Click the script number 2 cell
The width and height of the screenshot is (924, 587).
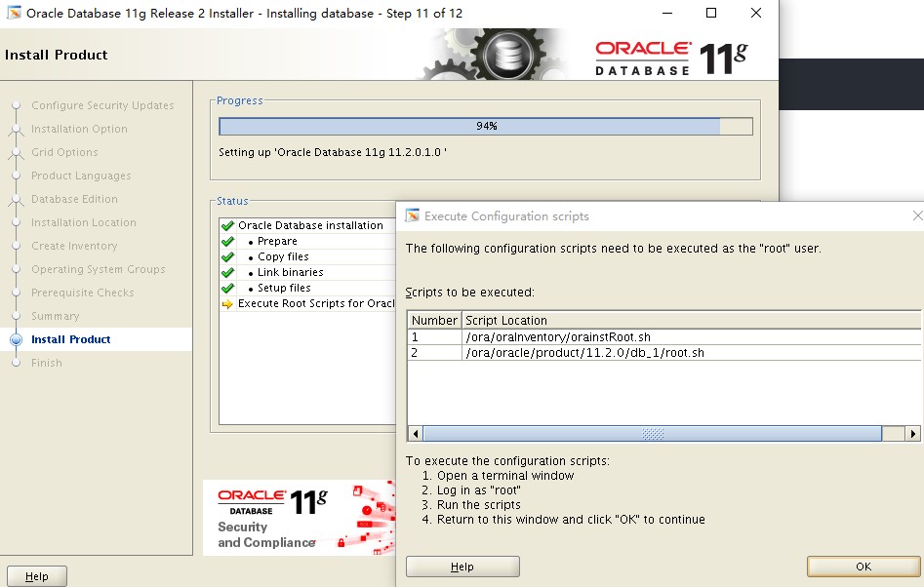pos(434,353)
